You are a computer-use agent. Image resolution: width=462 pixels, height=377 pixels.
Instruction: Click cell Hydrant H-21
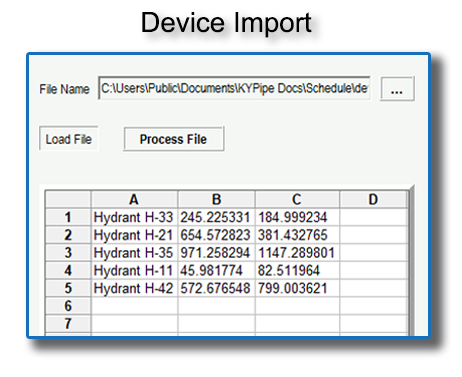[134, 235]
